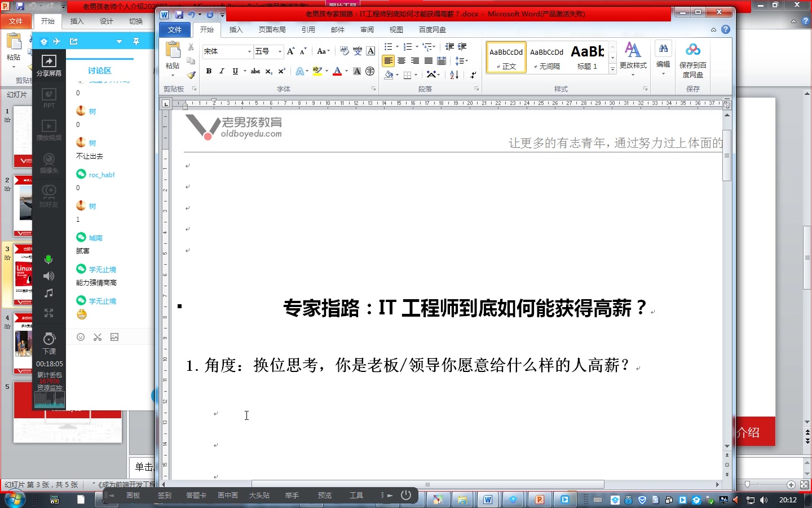Viewport: 812px width, 508px height.
Task: Open the 百度网盘 ribbon tab
Action: pyautogui.click(x=431, y=29)
